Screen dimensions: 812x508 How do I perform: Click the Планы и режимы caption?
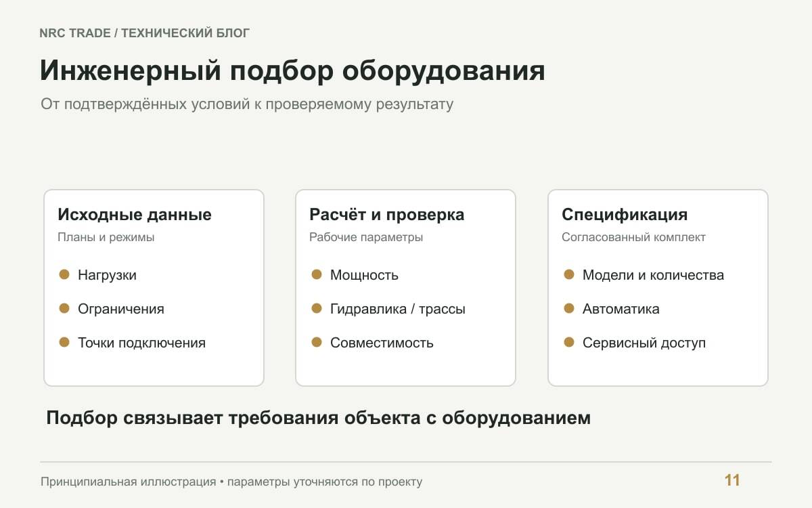106,238
